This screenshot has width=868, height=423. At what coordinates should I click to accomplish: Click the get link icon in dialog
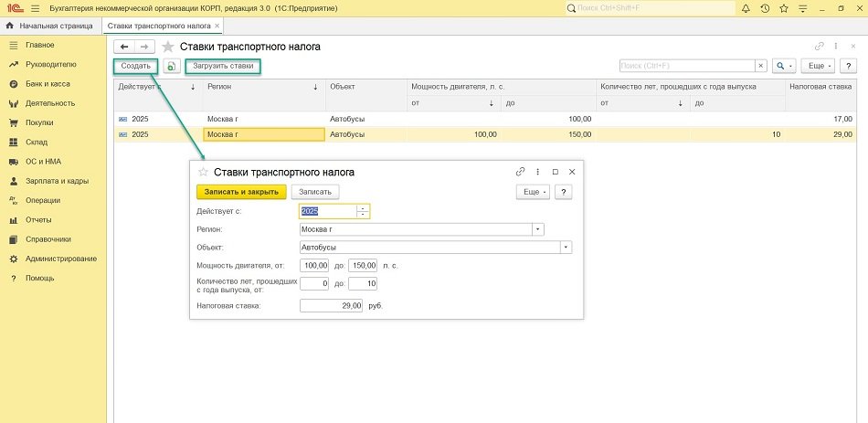pyautogui.click(x=520, y=172)
